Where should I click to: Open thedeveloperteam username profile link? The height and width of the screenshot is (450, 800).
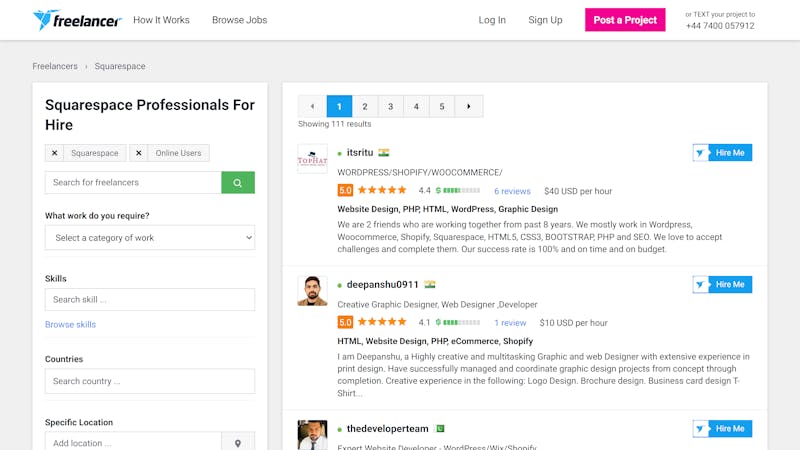click(x=388, y=429)
